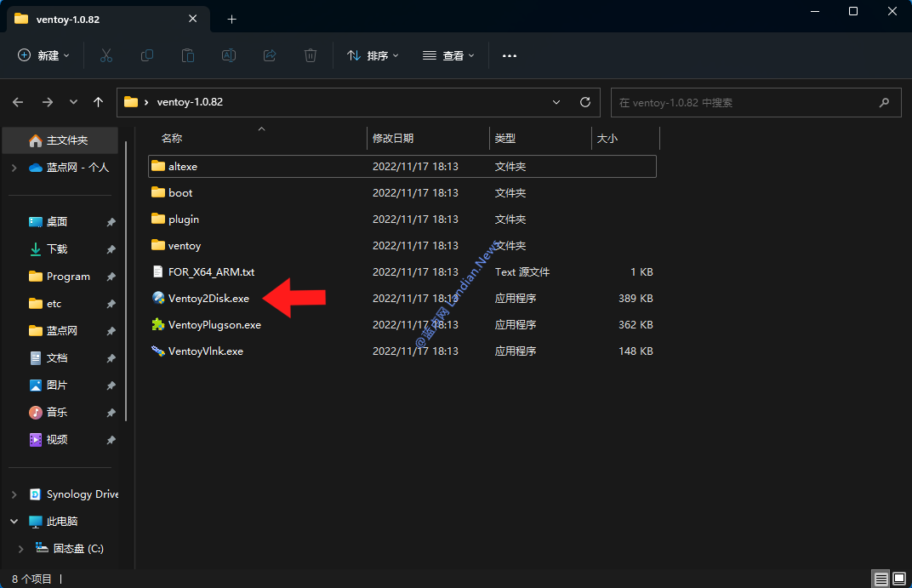Click the Delete trash can icon
Image resolution: width=912 pixels, height=588 pixels.
[x=311, y=55]
